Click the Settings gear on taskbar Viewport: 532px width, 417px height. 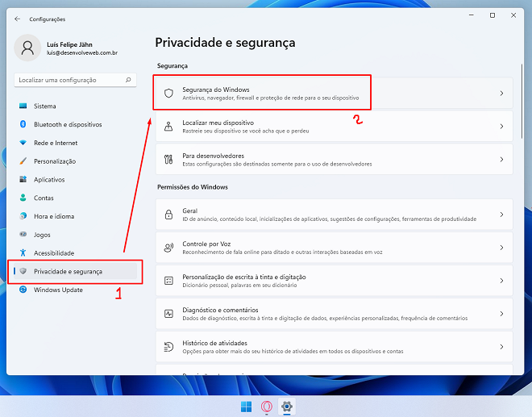tap(287, 407)
